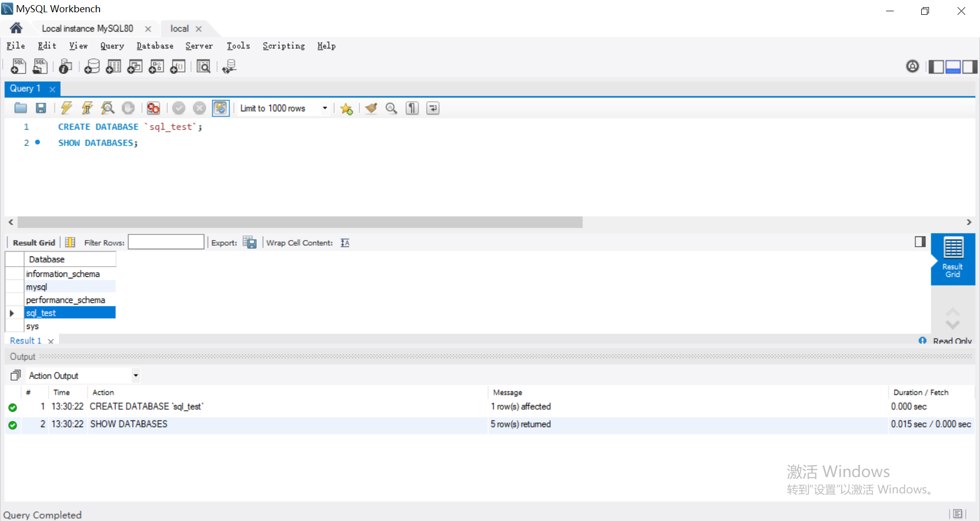
Task: Open script file folder icon in query toolbar
Action: coord(20,108)
